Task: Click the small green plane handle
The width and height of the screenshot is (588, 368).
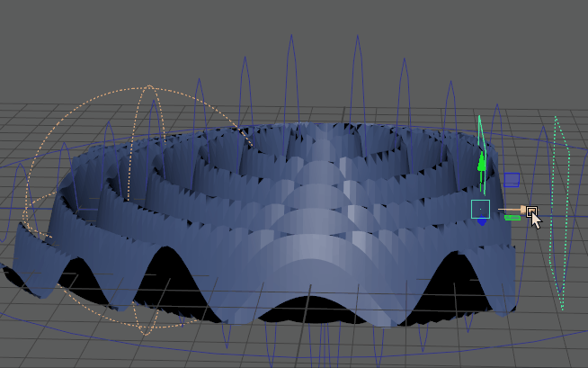Action: pyautogui.click(x=512, y=218)
